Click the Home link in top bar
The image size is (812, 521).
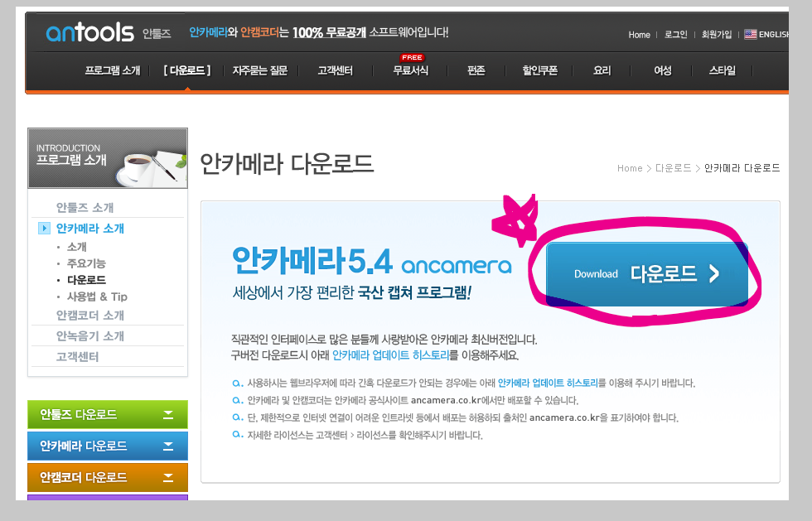(x=639, y=35)
